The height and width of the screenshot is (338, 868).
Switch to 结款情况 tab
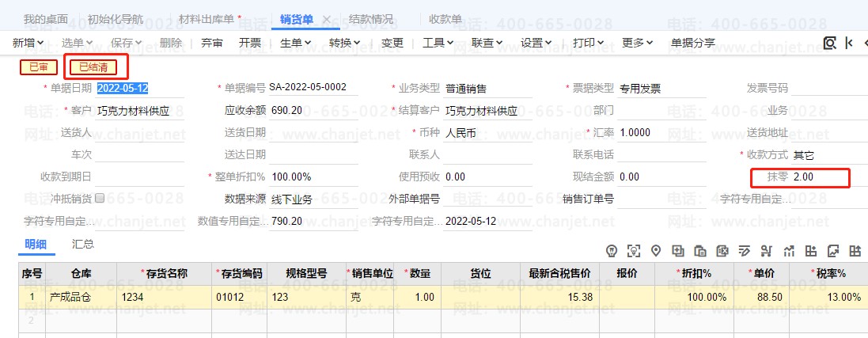(x=371, y=19)
